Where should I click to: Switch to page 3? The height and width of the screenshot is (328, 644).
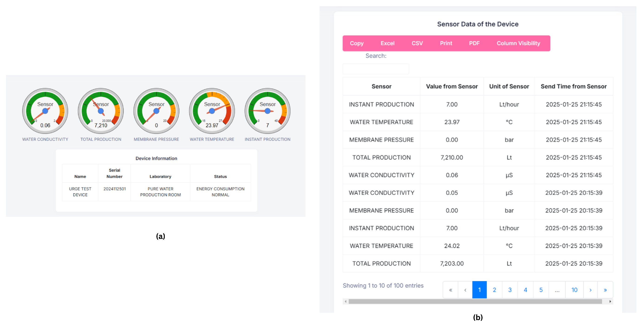coord(510,290)
